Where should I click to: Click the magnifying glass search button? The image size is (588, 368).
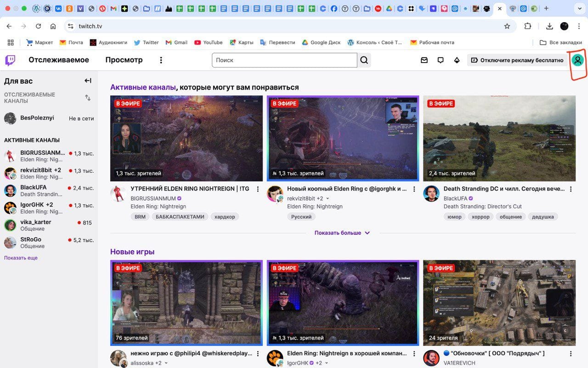(364, 60)
